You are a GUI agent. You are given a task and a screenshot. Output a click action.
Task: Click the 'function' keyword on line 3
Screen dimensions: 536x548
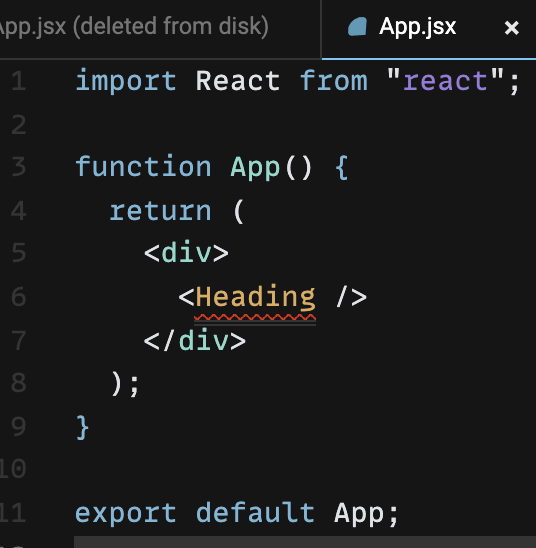(x=143, y=167)
